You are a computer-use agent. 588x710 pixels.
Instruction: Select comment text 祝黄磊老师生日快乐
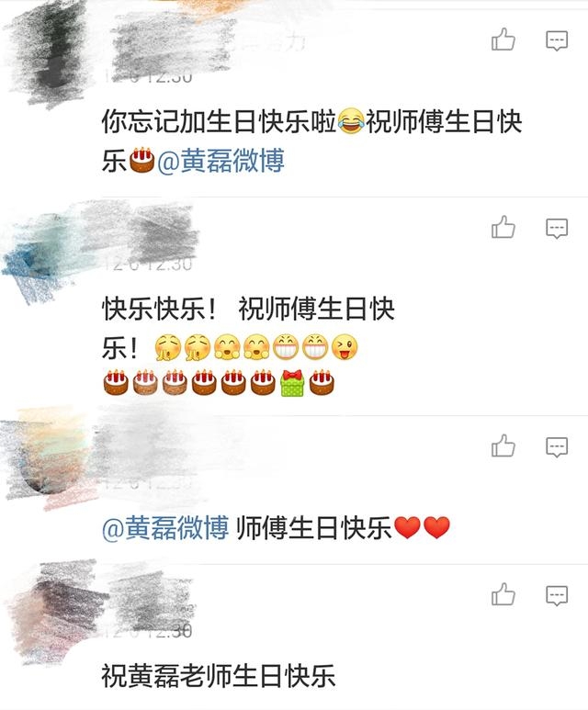coord(219,676)
